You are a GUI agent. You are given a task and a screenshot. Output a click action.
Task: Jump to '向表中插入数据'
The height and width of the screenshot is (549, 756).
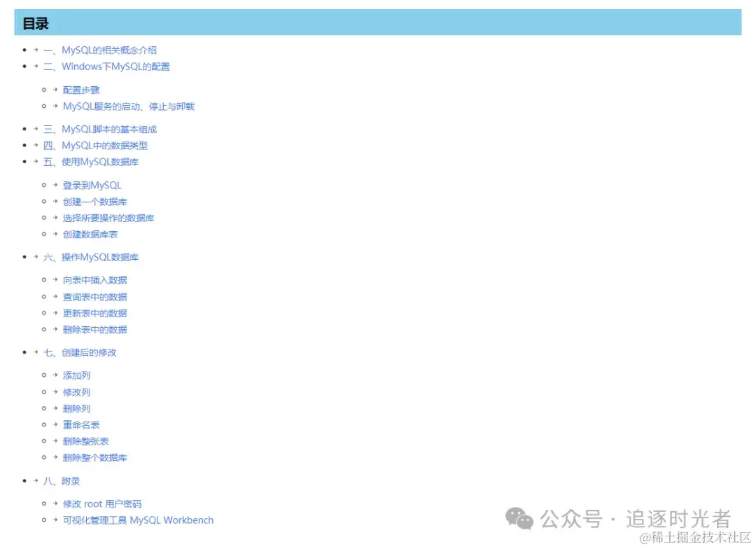95,280
